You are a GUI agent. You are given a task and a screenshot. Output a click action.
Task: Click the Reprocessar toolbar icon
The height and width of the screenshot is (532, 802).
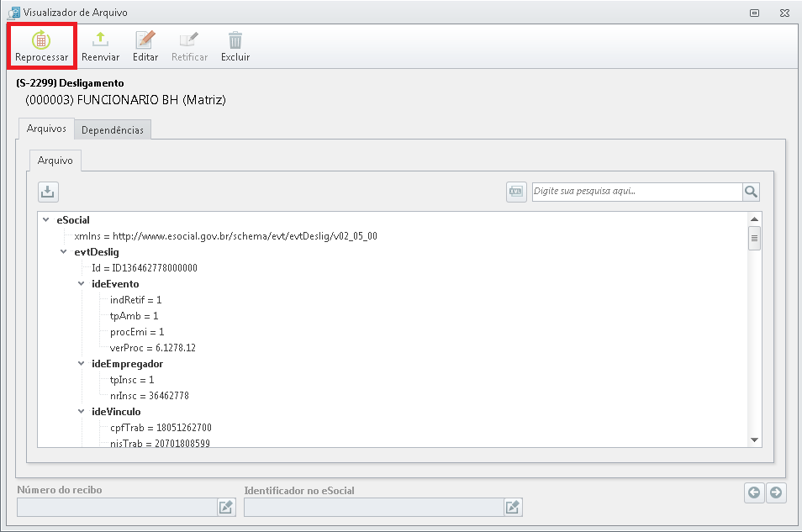pos(41,40)
